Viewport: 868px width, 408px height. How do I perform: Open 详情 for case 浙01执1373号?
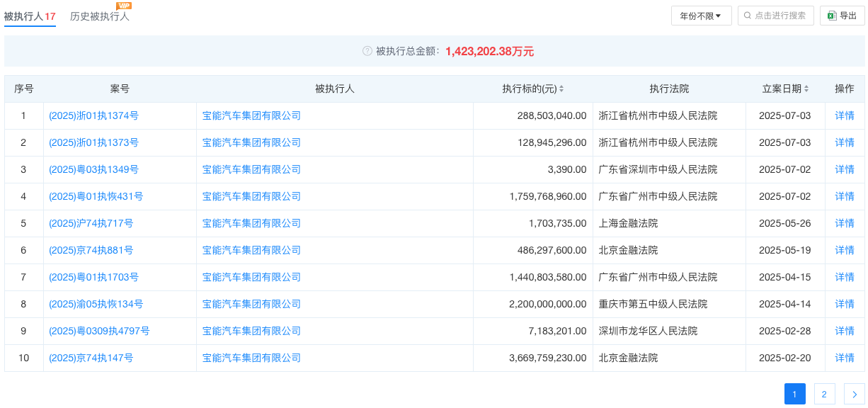pyautogui.click(x=845, y=142)
